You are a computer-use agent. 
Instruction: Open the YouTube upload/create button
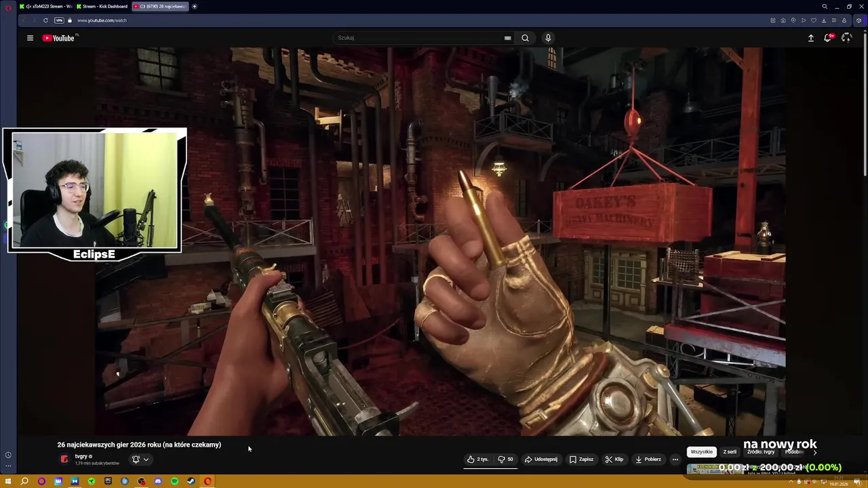(x=810, y=38)
